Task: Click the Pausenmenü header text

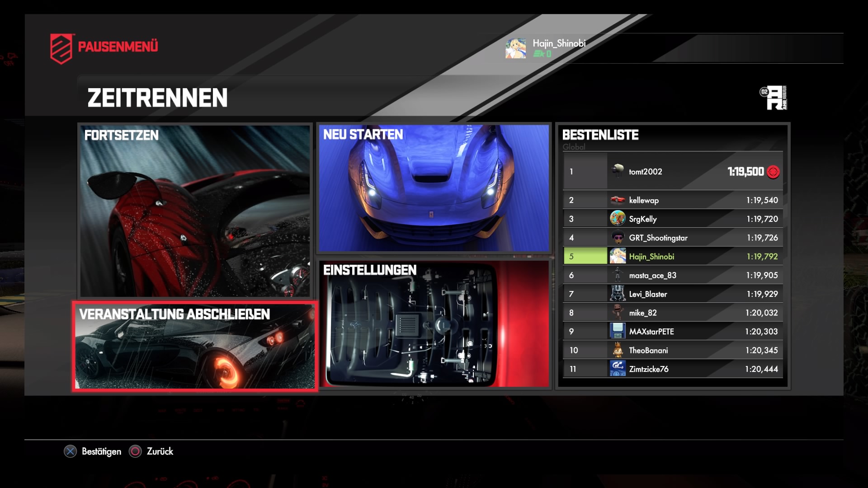Action: [118, 47]
